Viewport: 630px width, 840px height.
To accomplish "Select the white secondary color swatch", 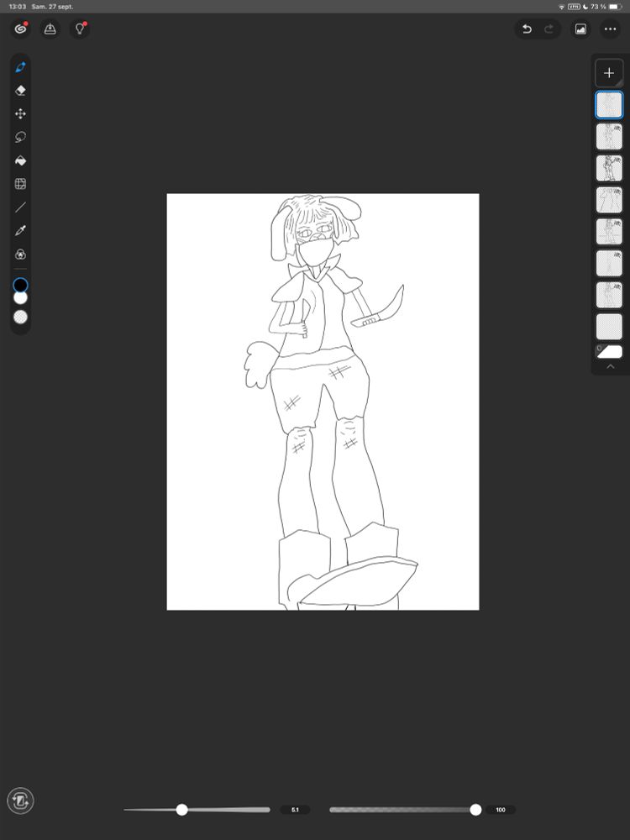I will [x=20, y=298].
